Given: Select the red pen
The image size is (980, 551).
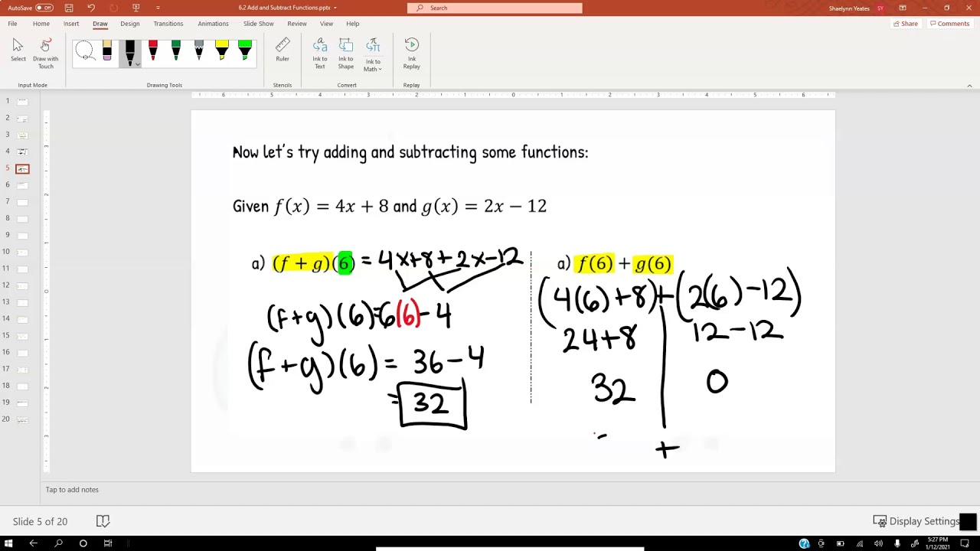Looking at the screenshot, I should click(x=153, y=52).
